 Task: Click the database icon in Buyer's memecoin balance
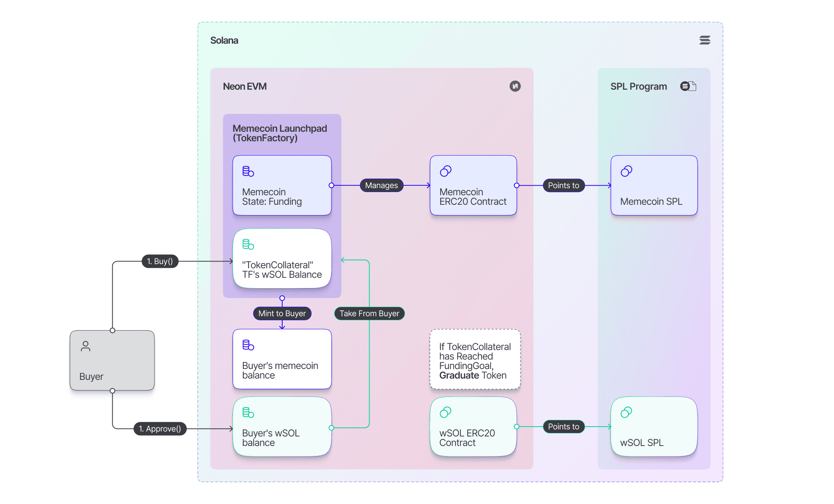[x=248, y=345]
